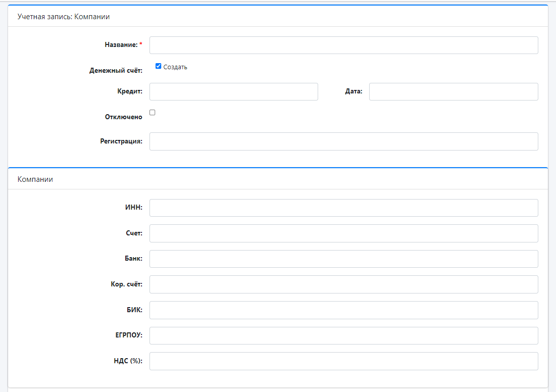Viewport: 556px width, 392px height.
Task: Select the БИК input field
Action: tap(343, 310)
